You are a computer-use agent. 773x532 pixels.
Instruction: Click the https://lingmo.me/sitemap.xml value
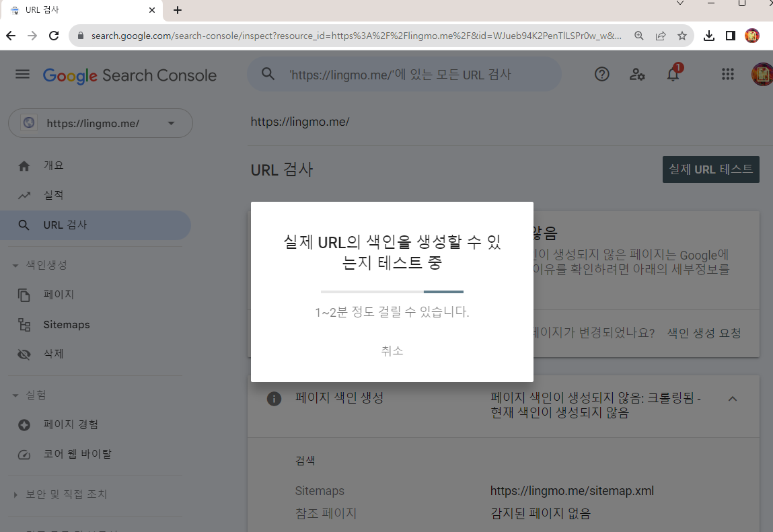coord(572,491)
